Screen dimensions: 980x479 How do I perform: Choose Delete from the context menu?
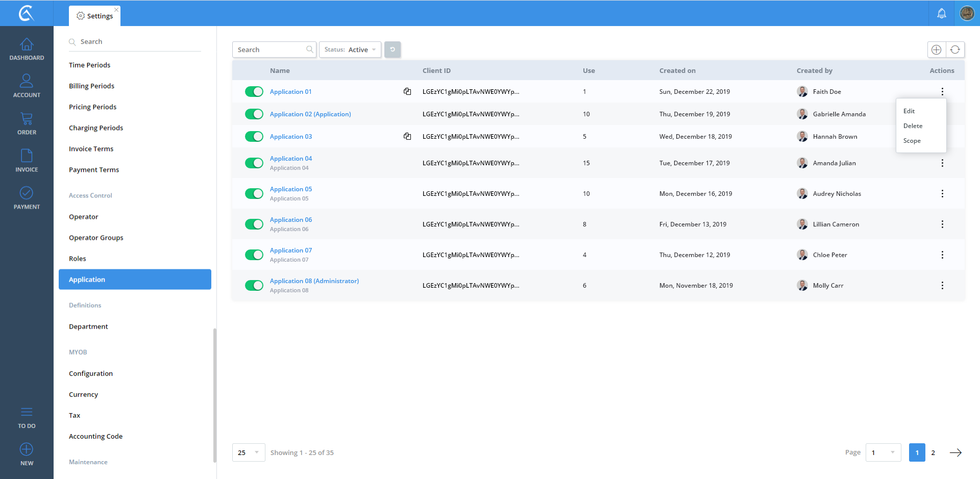coord(913,126)
